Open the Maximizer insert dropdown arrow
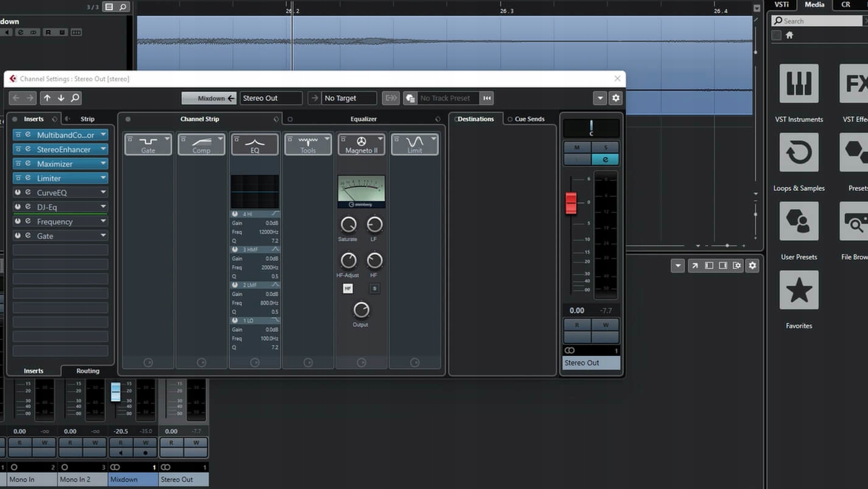This screenshot has height=489, width=868. (103, 164)
